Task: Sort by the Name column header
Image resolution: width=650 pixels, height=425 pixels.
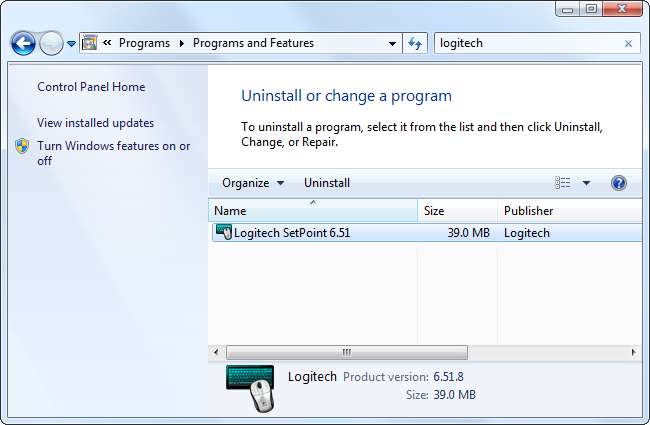Action: [313, 211]
